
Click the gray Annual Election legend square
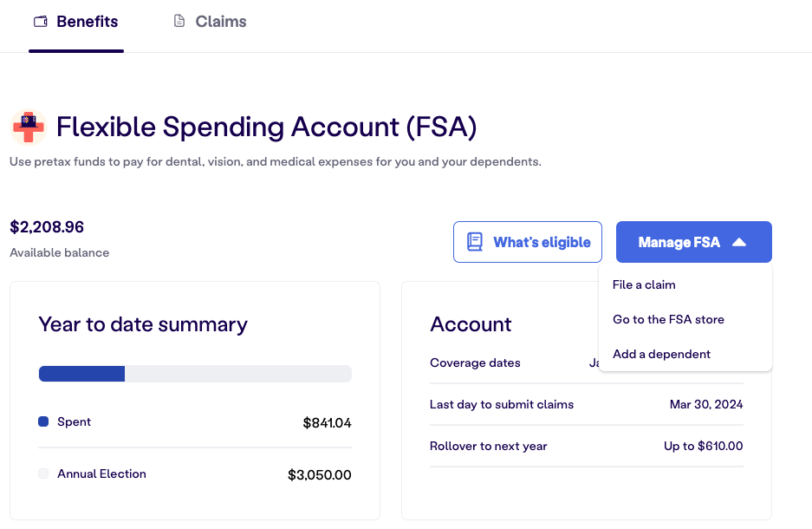(x=43, y=474)
